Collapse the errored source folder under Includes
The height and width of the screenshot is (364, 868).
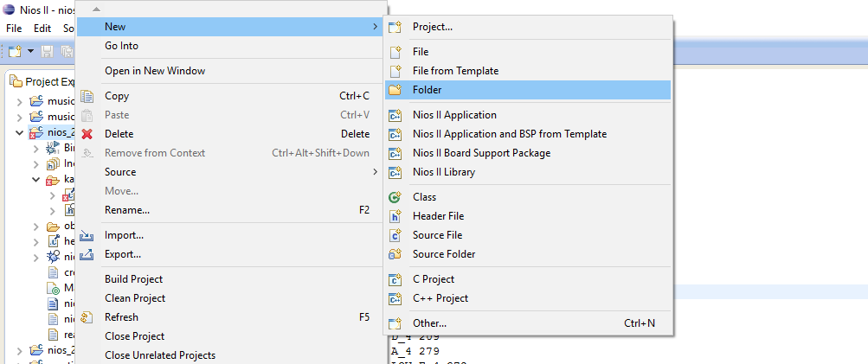point(36,180)
